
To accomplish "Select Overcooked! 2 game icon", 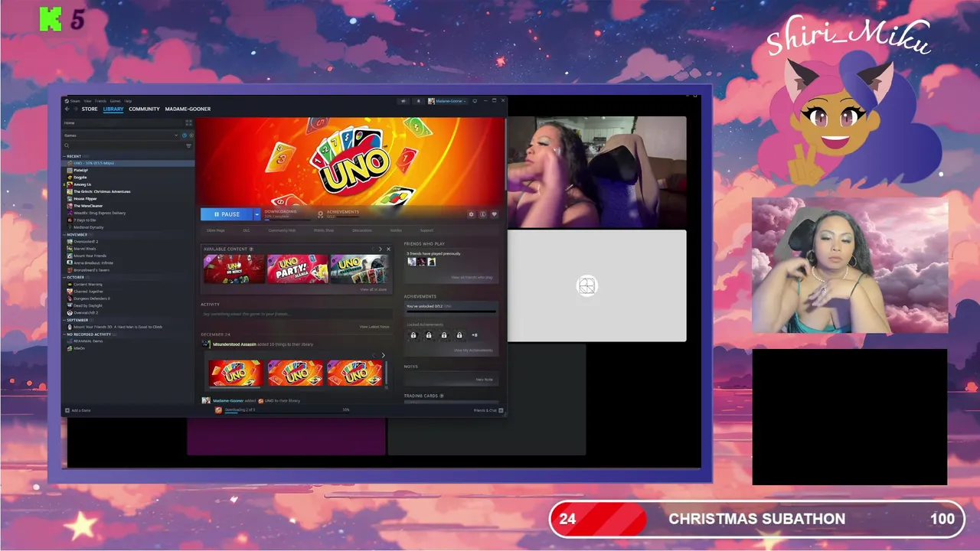I will [x=70, y=241].
